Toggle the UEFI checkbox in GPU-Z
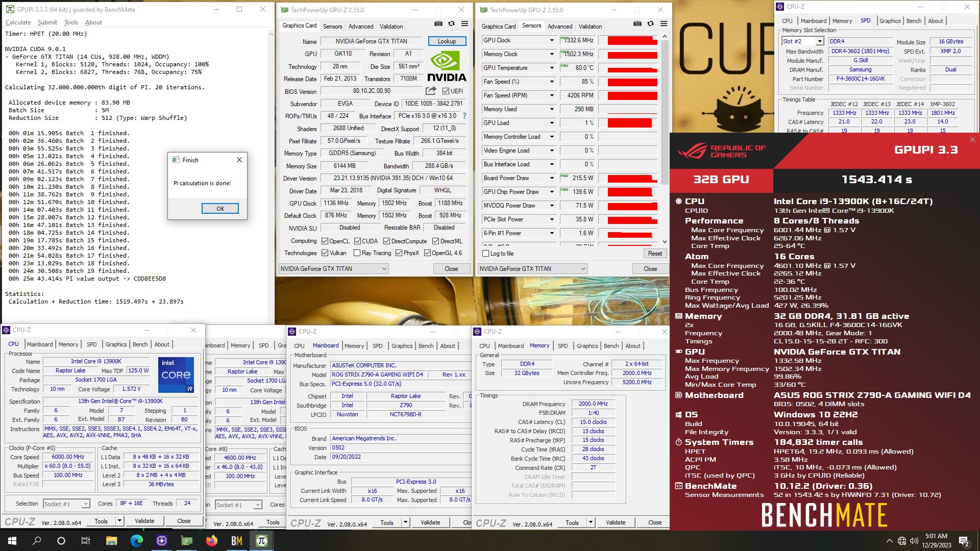 click(446, 91)
